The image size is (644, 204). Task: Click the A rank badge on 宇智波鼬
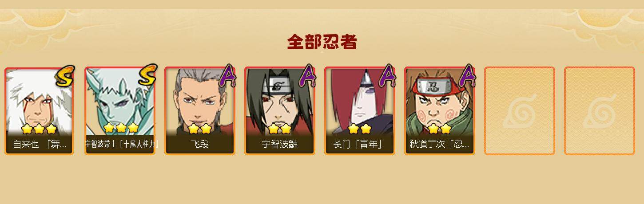pos(308,75)
